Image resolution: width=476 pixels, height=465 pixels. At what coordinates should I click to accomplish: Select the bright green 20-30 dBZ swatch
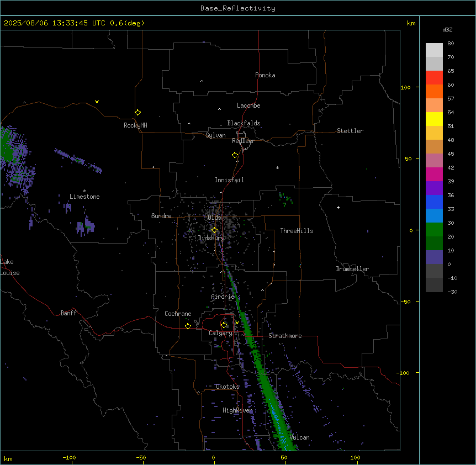(434, 230)
